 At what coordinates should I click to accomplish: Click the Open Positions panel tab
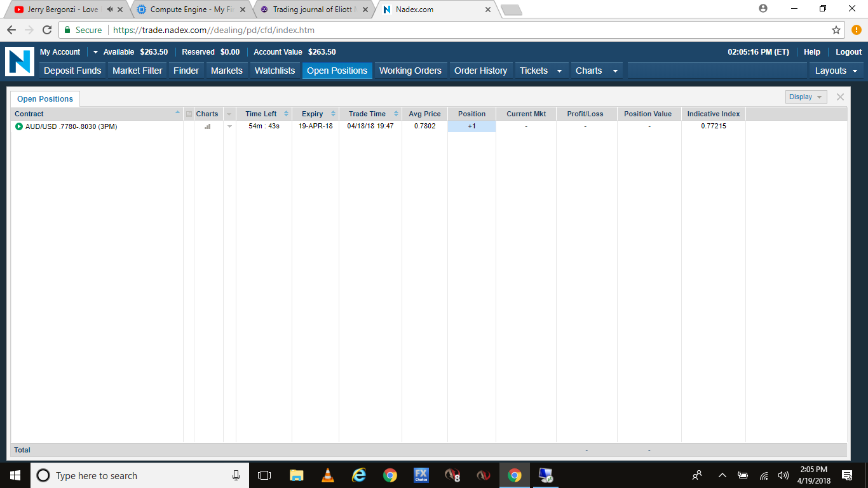click(x=45, y=98)
